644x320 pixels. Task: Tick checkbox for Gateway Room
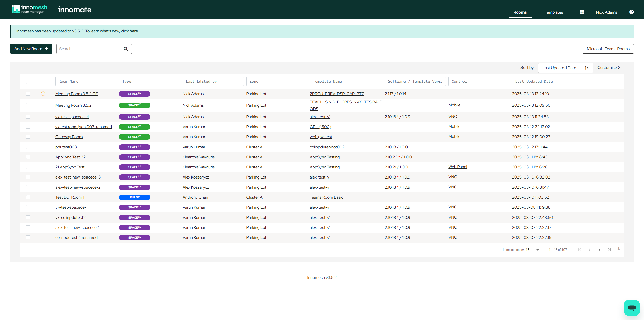point(28,137)
